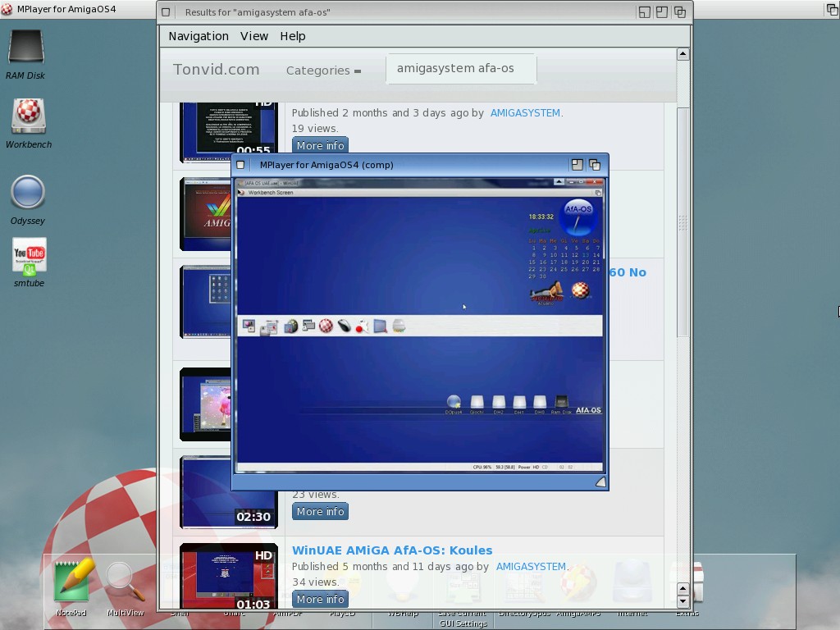Open the View menu

(254, 36)
